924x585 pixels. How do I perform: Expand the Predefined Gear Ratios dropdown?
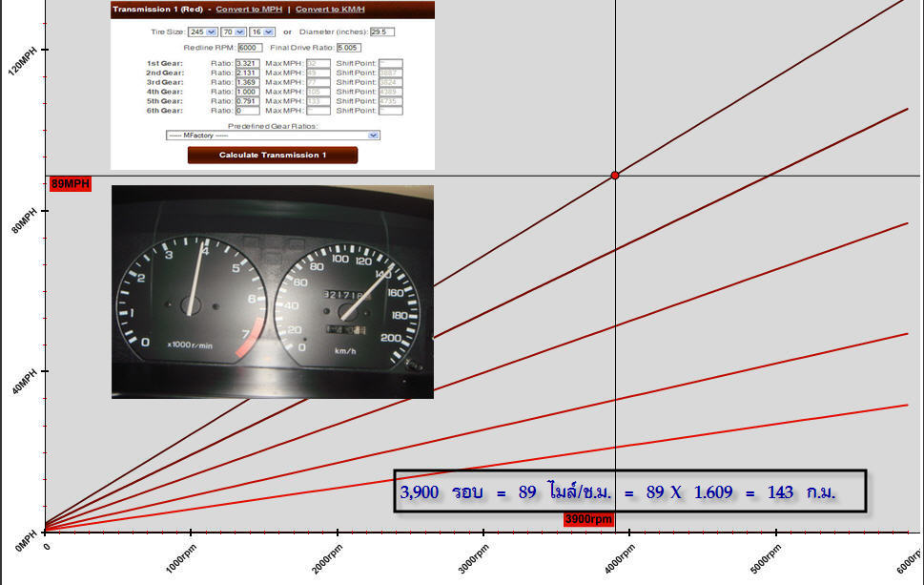coord(273,136)
